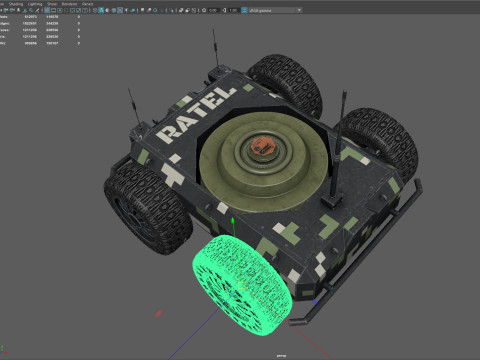Viewport: 480px width, 360px height.
Task: Toggle the Safe Action guide
Action: click(x=79, y=10)
